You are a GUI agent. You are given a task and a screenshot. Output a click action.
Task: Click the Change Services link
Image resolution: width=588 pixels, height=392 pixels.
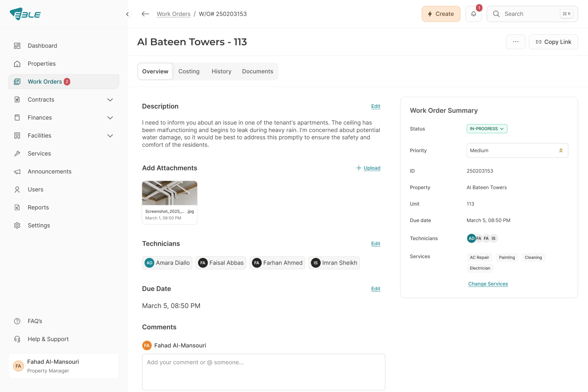click(488, 284)
